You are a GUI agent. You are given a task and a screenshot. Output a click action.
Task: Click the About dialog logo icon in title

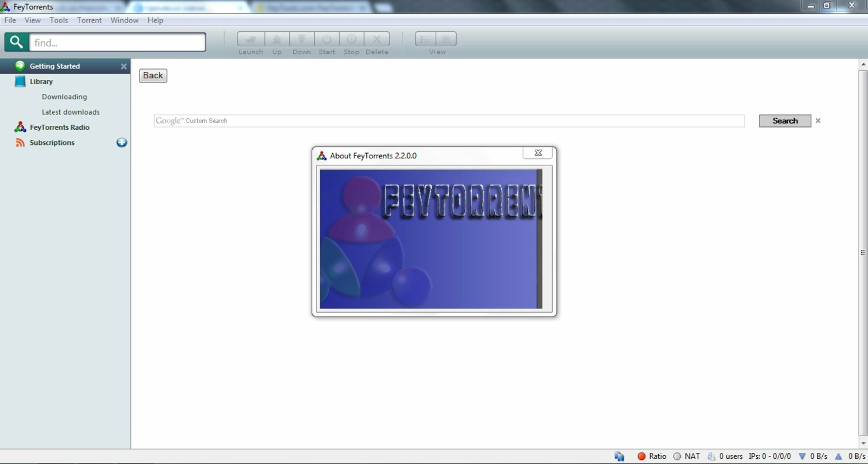322,155
